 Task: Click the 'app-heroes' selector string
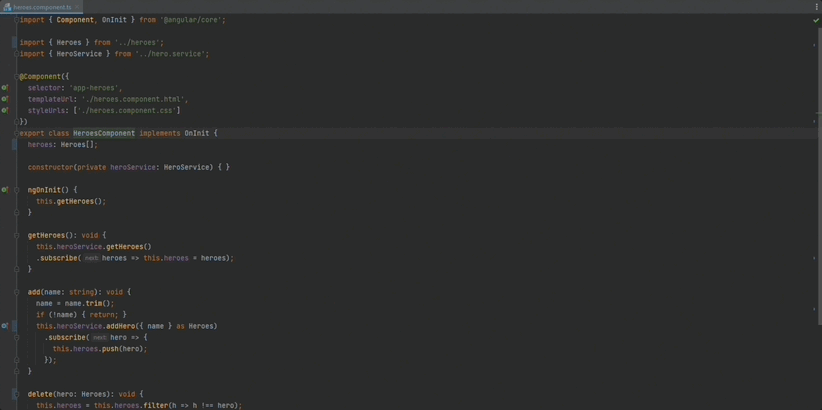pos(95,88)
